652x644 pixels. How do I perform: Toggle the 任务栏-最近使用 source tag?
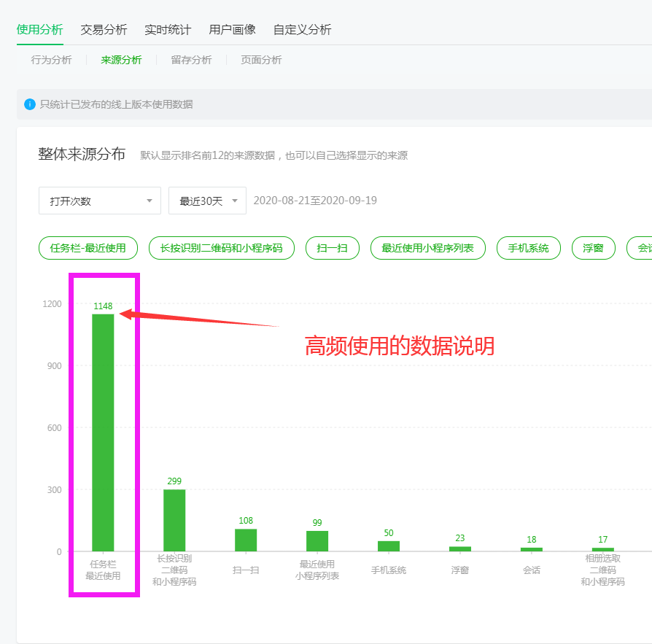(x=88, y=248)
